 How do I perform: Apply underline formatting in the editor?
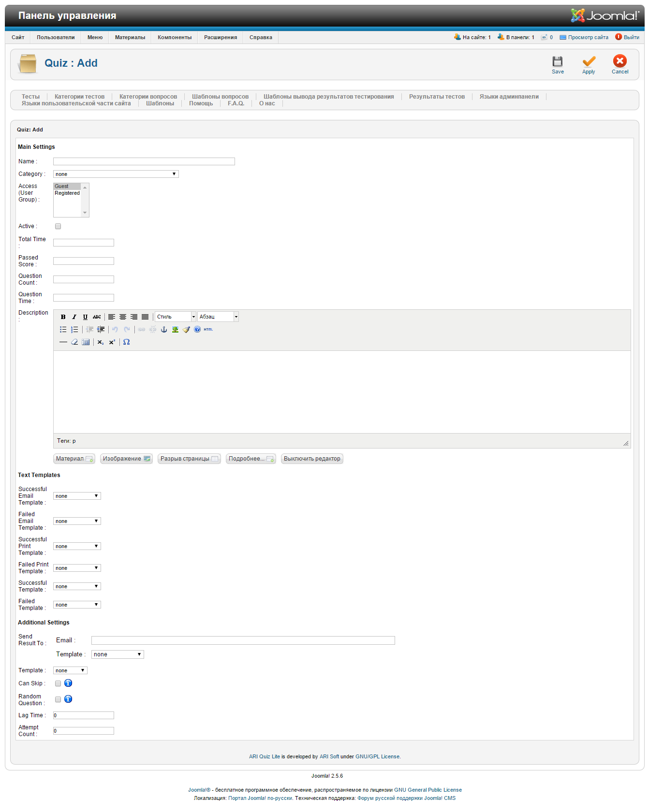click(x=85, y=317)
